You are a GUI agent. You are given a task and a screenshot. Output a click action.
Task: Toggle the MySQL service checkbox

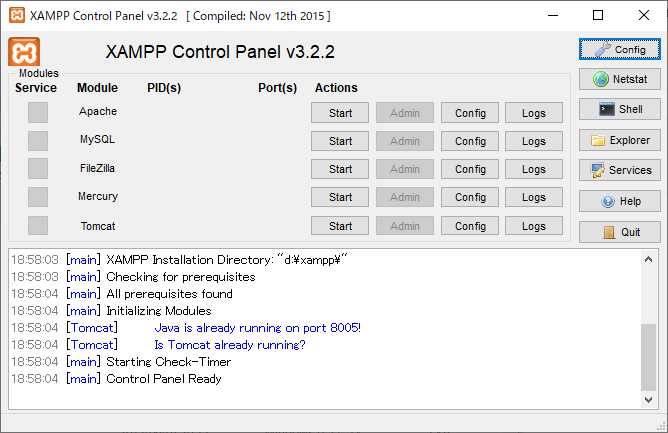coord(38,141)
